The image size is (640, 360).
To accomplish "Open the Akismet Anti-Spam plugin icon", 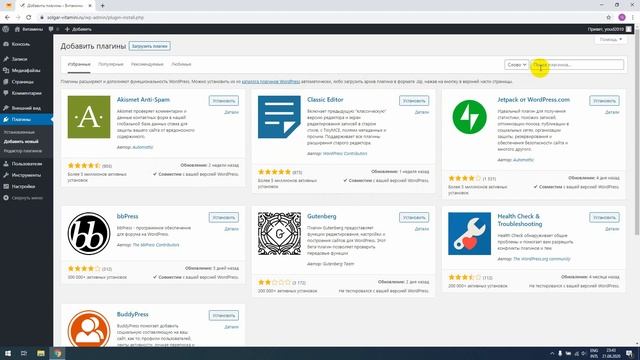I will [89, 117].
